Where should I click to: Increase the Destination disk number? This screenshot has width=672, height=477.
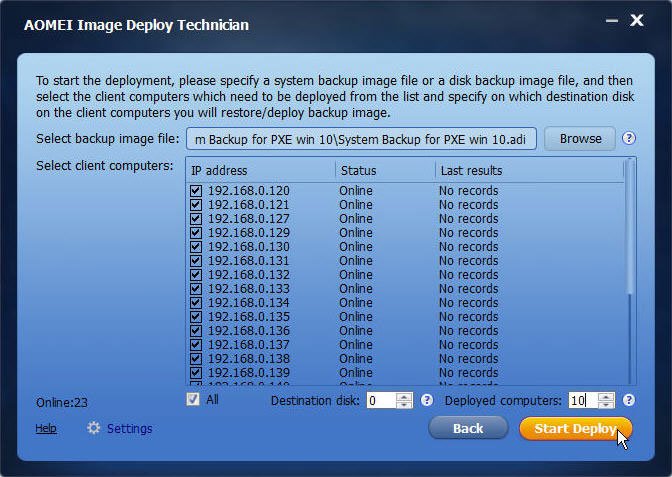click(404, 397)
